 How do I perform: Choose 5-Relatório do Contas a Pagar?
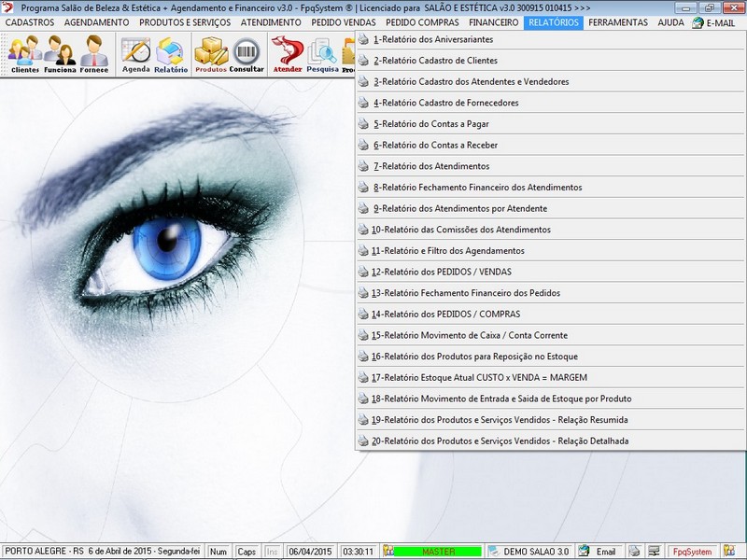[430, 124]
